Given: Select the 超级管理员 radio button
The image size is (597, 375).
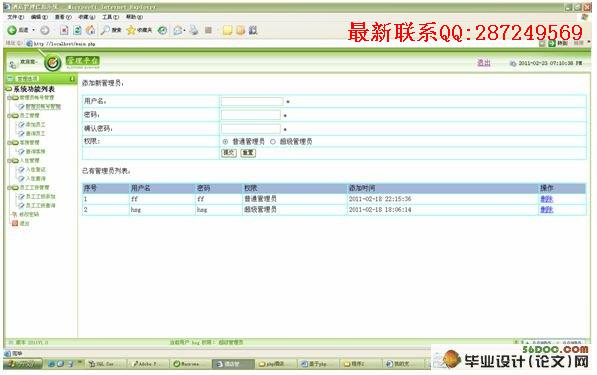Looking at the screenshot, I should tap(273, 142).
